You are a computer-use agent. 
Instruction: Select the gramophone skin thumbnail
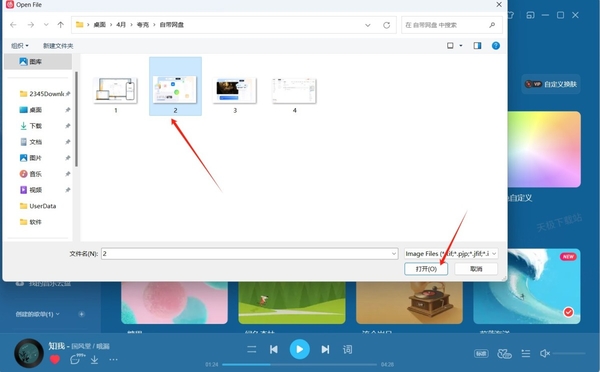409,303
